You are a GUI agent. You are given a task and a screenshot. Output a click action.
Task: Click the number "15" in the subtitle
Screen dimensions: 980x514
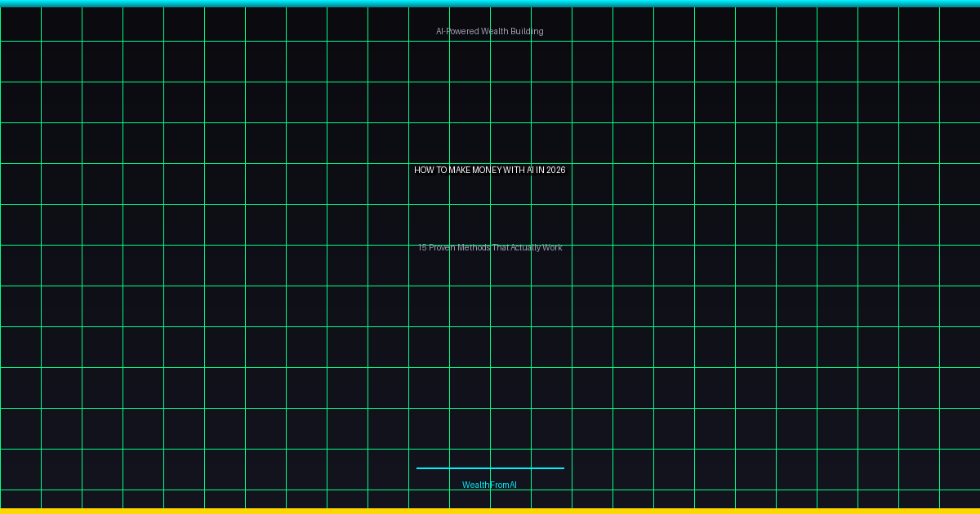click(x=422, y=248)
